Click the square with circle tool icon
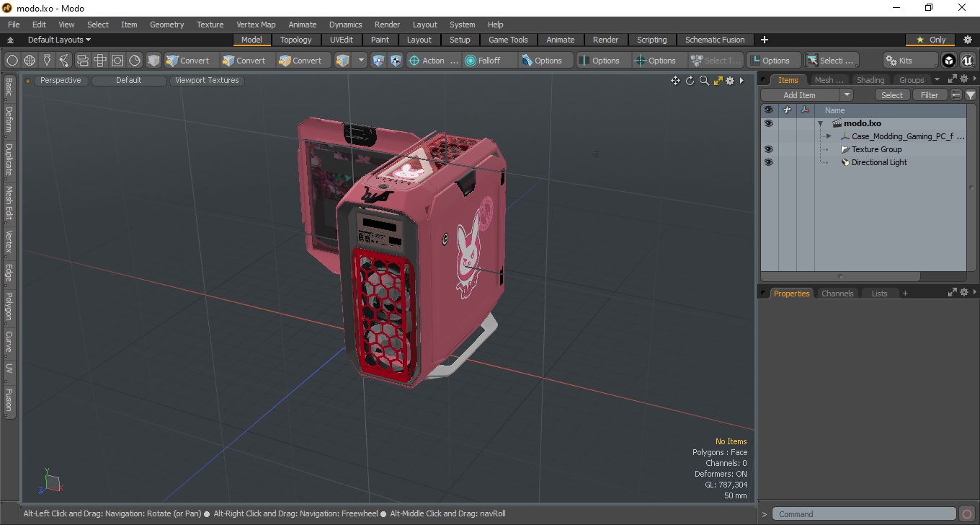980x525 pixels. (x=117, y=61)
